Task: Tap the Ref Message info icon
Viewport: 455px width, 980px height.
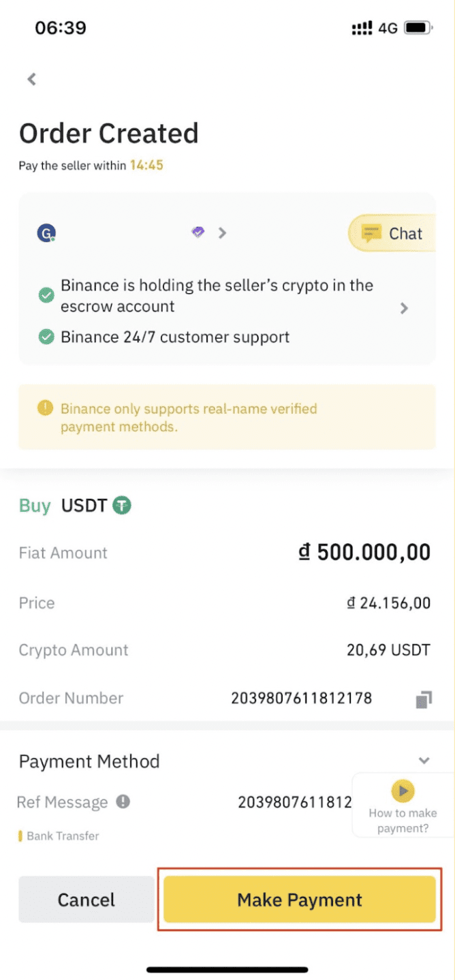Action: tap(123, 801)
